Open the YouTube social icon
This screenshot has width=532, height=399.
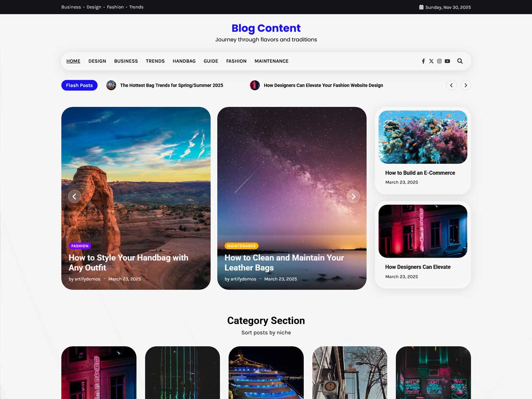pyautogui.click(x=447, y=61)
